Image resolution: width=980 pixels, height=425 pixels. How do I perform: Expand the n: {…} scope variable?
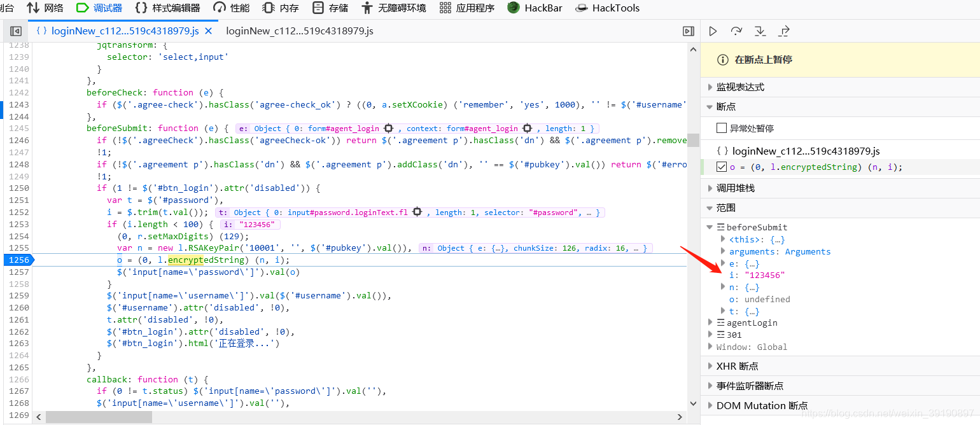pyautogui.click(x=722, y=287)
